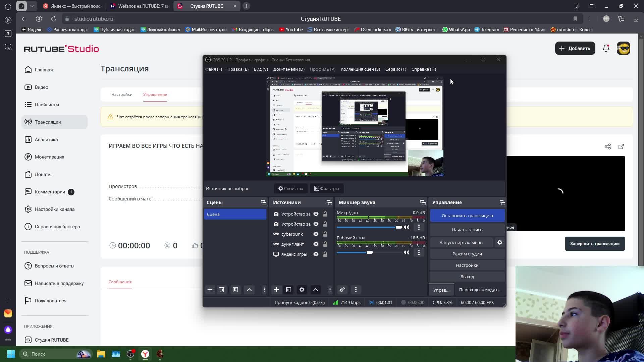Undock the Сцены panel
The image size is (644, 362).
263,202
